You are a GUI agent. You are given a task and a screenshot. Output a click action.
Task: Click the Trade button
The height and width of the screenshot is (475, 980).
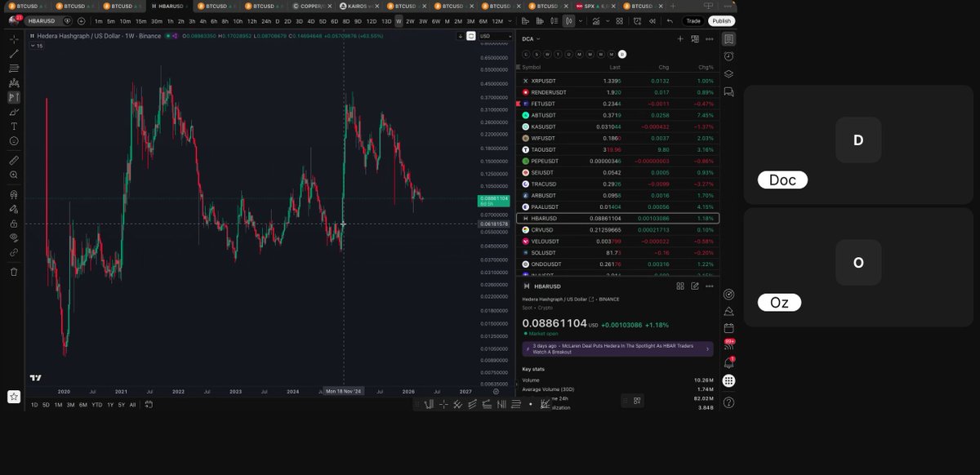(693, 21)
